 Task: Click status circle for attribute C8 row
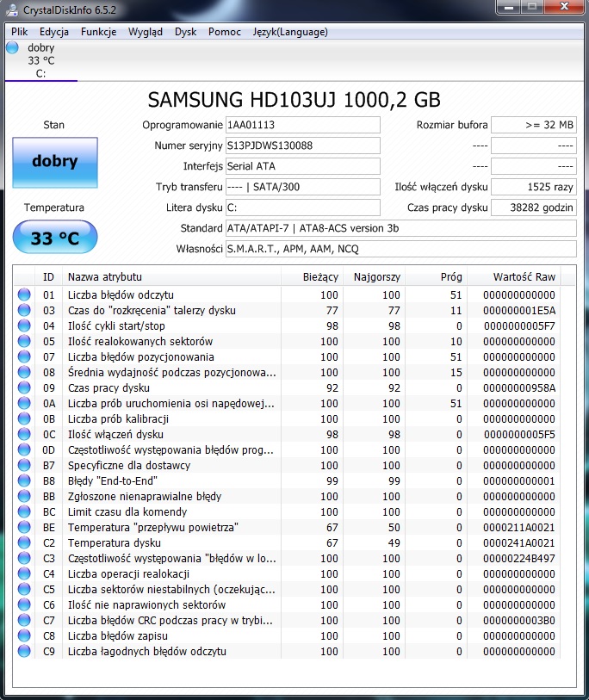tap(24, 635)
